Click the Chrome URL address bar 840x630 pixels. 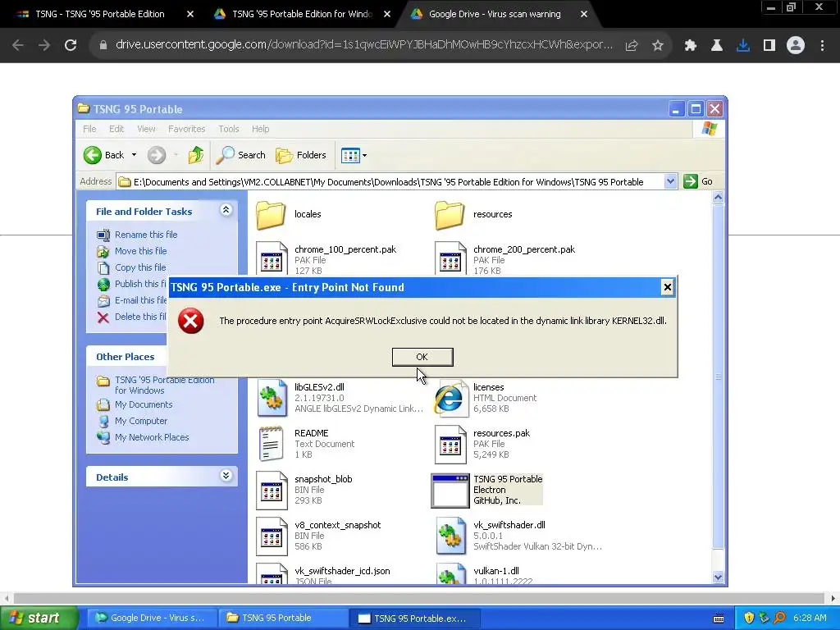(x=364, y=45)
